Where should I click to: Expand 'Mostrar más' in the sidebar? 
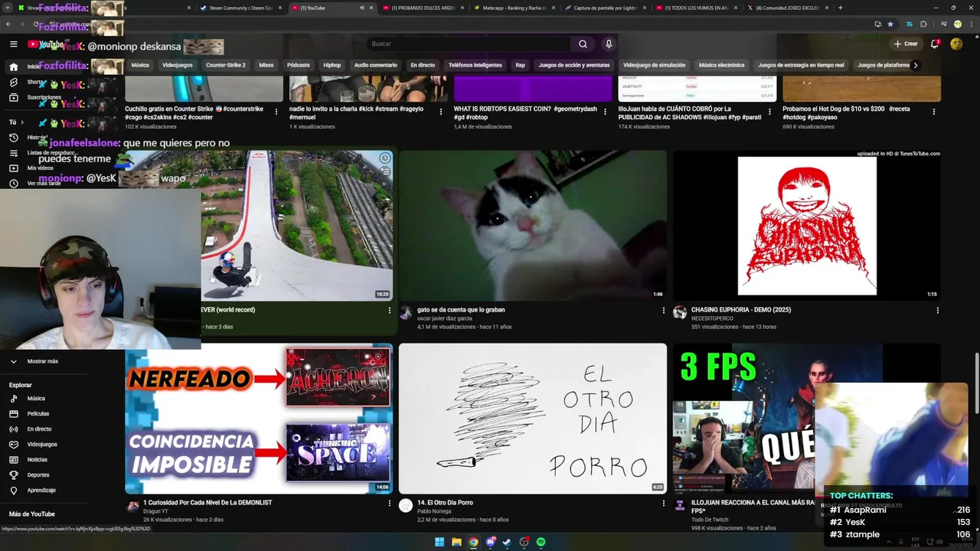[42, 361]
